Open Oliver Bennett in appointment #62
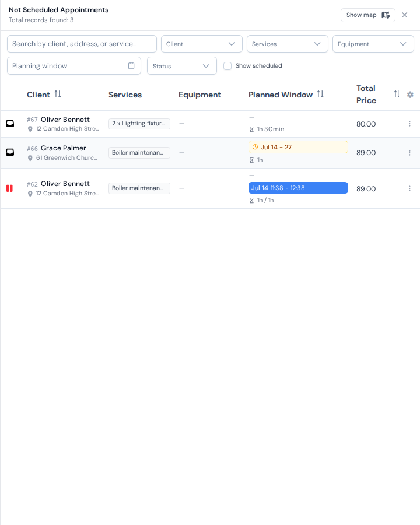The height and width of the screenshot is (525, 420). (x=65, y=184)
